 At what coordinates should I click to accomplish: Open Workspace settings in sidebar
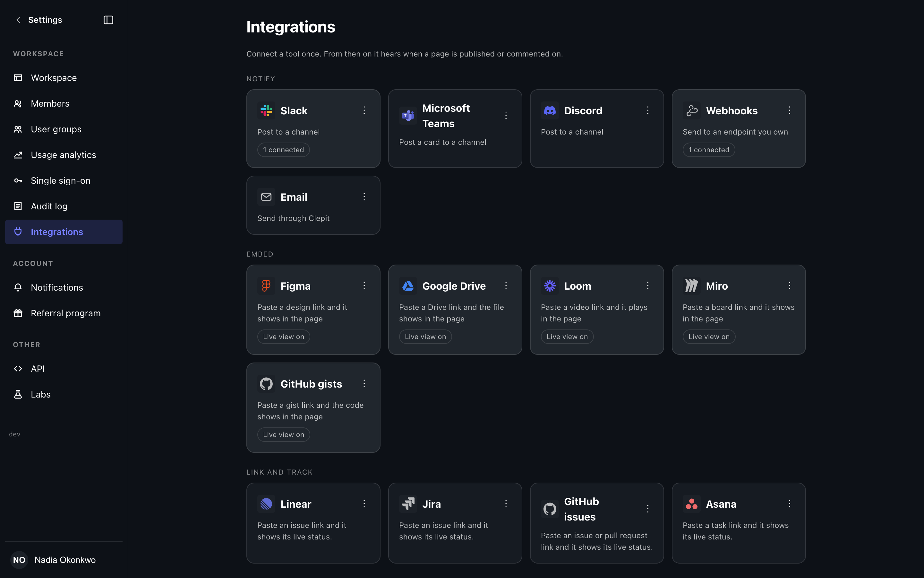(64, 78)
